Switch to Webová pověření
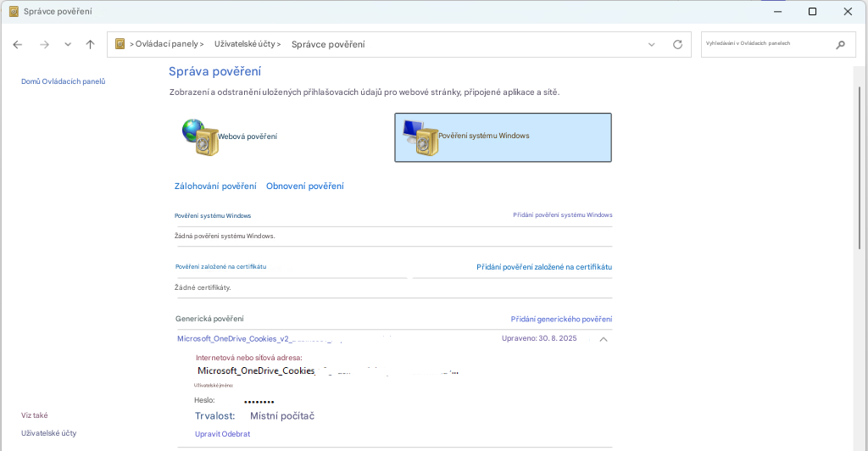This screenshot has height=451, width=868. coord(247,136)
